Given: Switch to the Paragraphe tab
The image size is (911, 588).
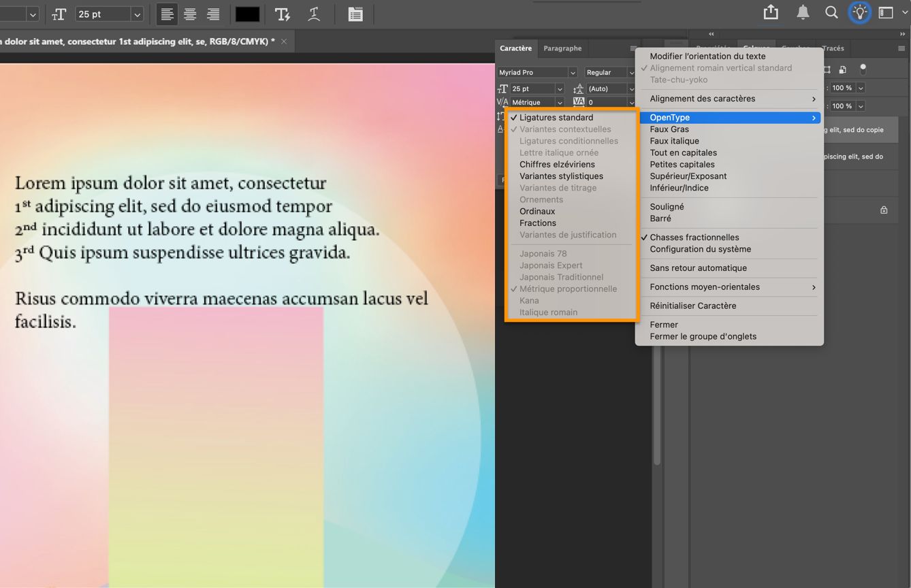Looking at the screenshot, I should coord(562,48).
